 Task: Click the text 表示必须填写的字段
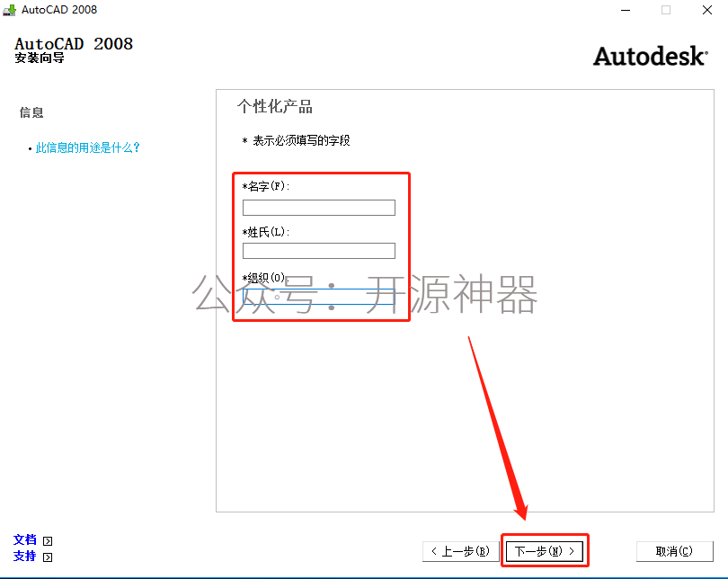301,140
